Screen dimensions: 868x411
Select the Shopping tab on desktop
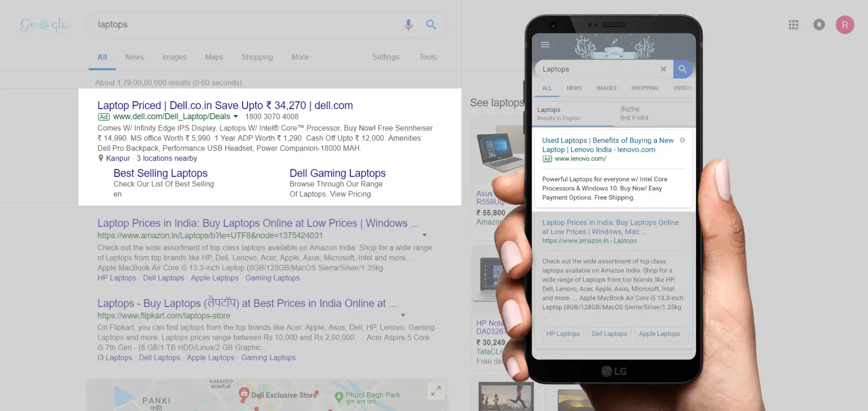[257, 57]
